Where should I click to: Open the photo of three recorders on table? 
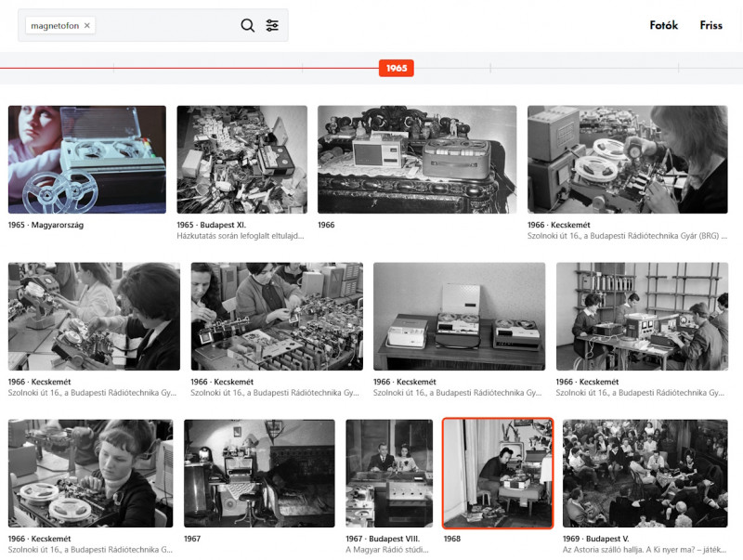(x=459, y=316)
